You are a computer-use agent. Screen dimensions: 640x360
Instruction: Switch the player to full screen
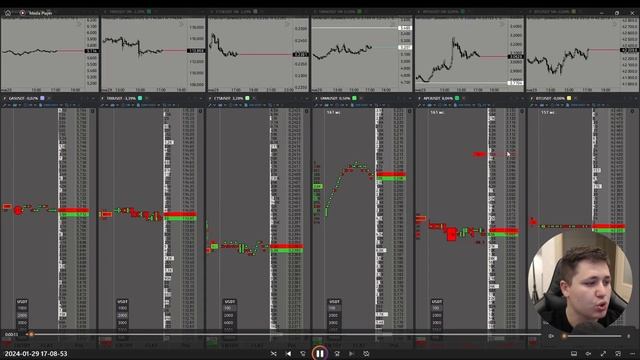pyautogui.click(x=603, y=353)
